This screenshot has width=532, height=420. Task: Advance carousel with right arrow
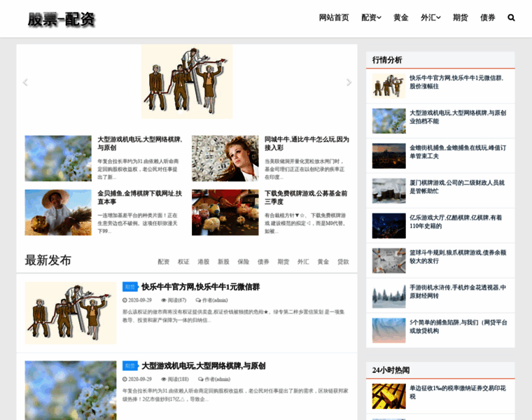tap(349, 83)
